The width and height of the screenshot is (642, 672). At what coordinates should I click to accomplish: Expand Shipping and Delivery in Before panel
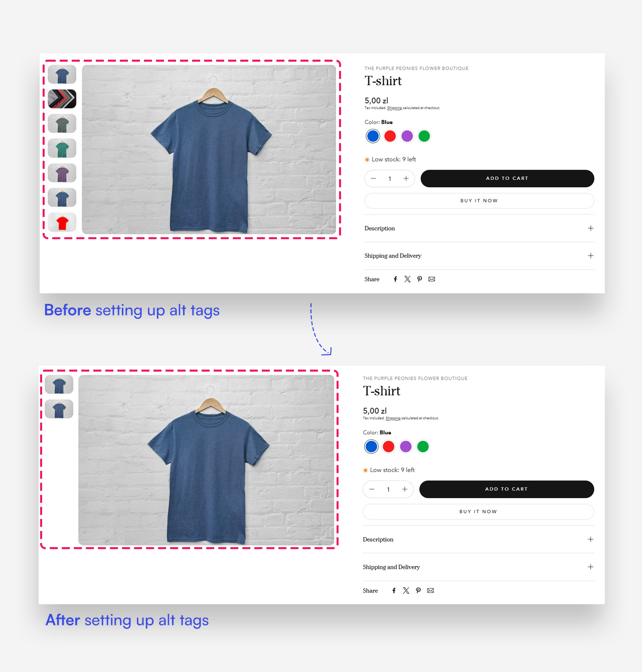coord(590,256)
